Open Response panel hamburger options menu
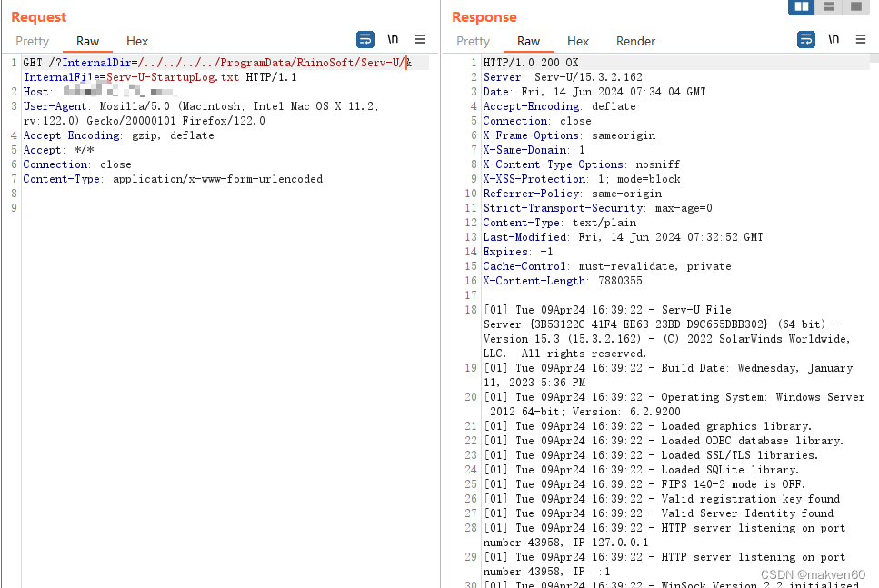Image resolution: width=879 pixels, height=588 pixels. click(861, 39)
